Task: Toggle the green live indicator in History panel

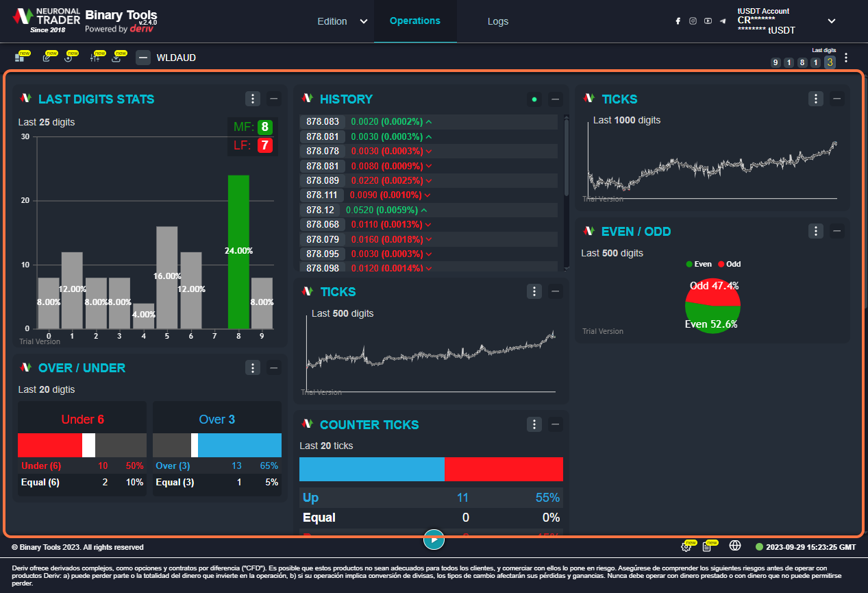Action: coord(534,99)
